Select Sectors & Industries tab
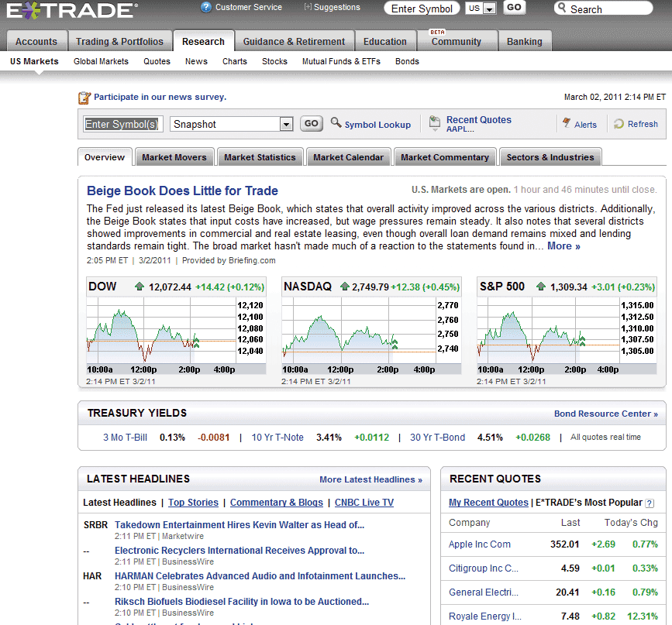The image size is (672, 625). pyautogui.click(x=550, y=157)
